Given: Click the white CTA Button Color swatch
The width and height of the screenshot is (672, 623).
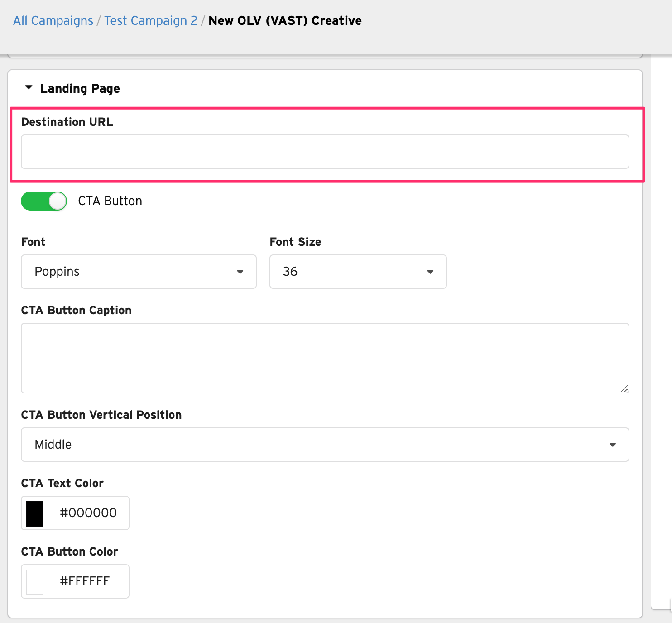Looking at the screenshot, I should (35, 582).
